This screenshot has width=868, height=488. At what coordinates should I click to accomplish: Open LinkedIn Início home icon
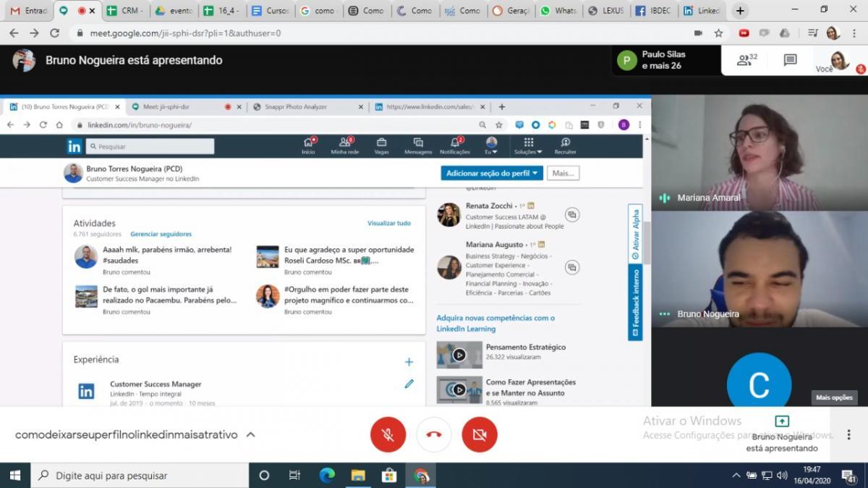(x=308, y=146)
